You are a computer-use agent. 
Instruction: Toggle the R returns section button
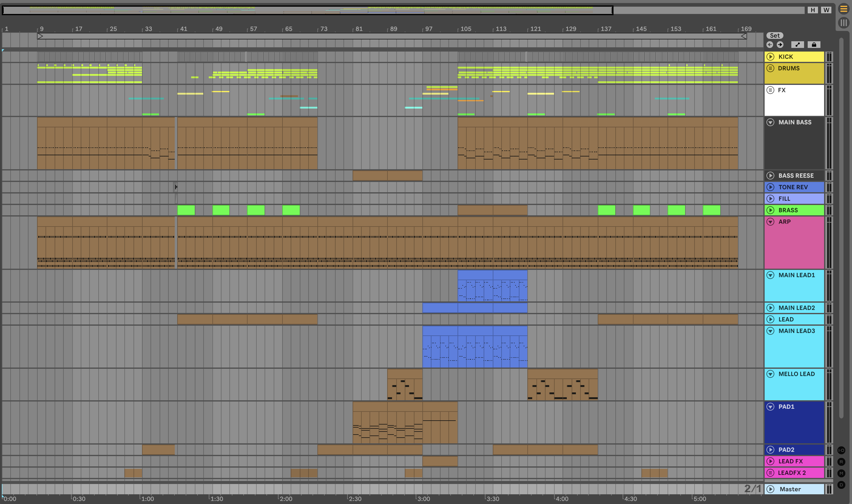841,462
